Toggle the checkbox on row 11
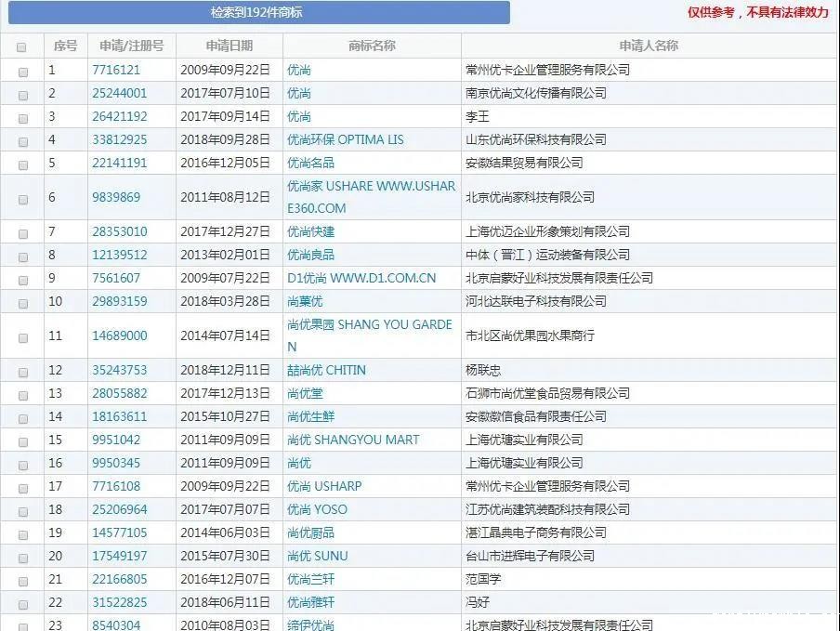 click(x=23, y=337)
